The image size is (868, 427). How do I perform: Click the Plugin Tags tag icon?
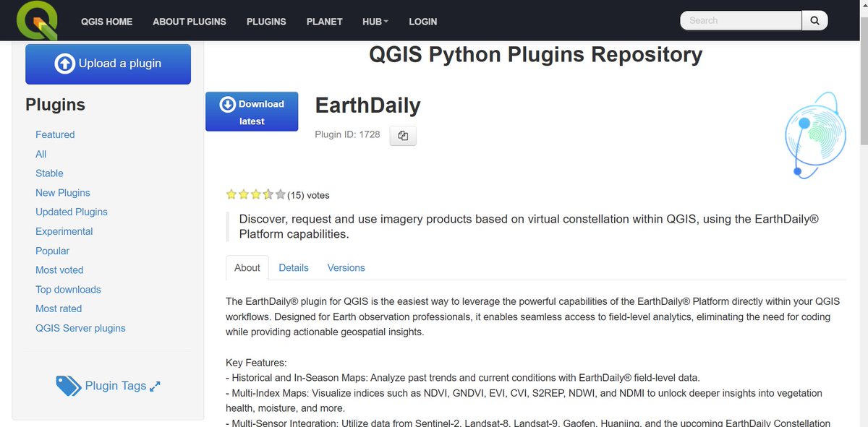[68, 386]
